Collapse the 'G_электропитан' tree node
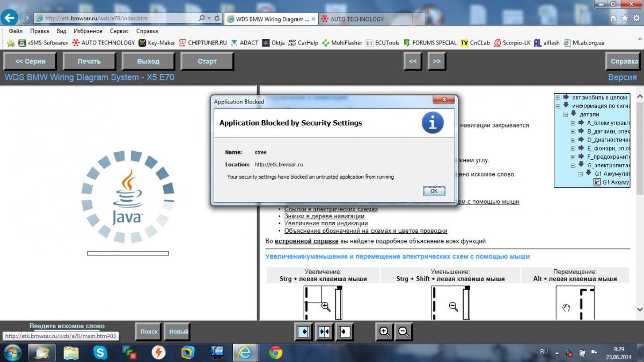The height and width of the screenshot is (362, 644). 573,166
